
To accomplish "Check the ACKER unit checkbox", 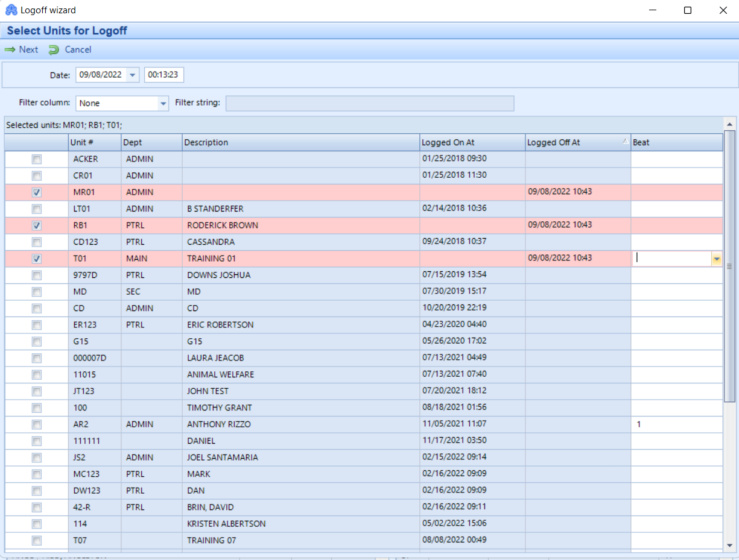I will pyautogui.click(x=37, y=159).
